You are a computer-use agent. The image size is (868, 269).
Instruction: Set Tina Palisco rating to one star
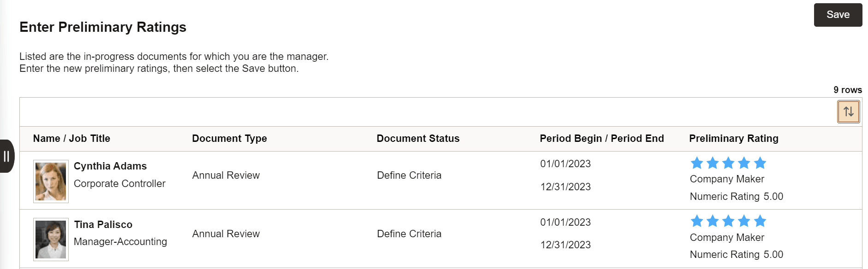[x=697, y=221]
